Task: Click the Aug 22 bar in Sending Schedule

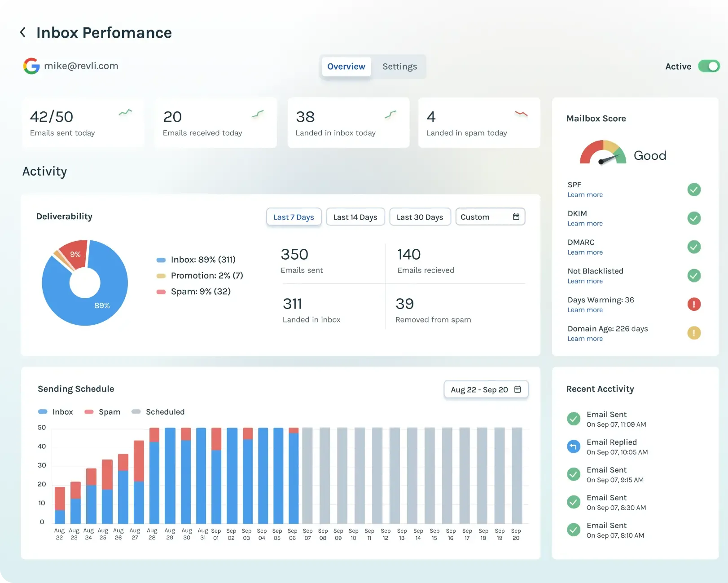Action: [60, 505]
